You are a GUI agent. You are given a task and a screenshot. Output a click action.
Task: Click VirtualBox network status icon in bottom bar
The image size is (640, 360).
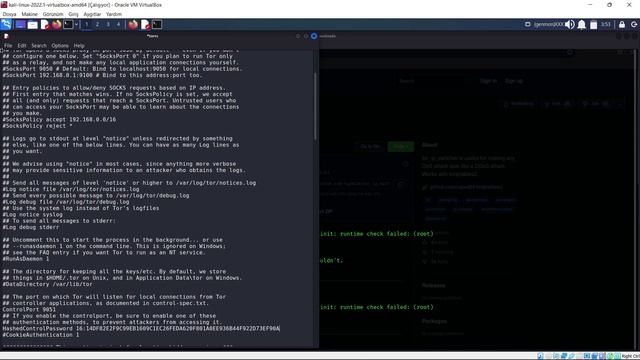click(x=564, y=356)
